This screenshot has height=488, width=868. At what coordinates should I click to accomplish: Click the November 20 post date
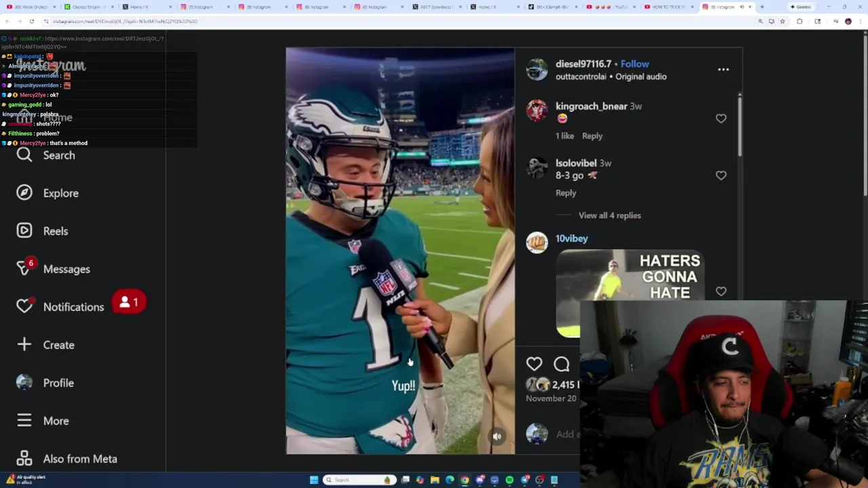point(551,399)
